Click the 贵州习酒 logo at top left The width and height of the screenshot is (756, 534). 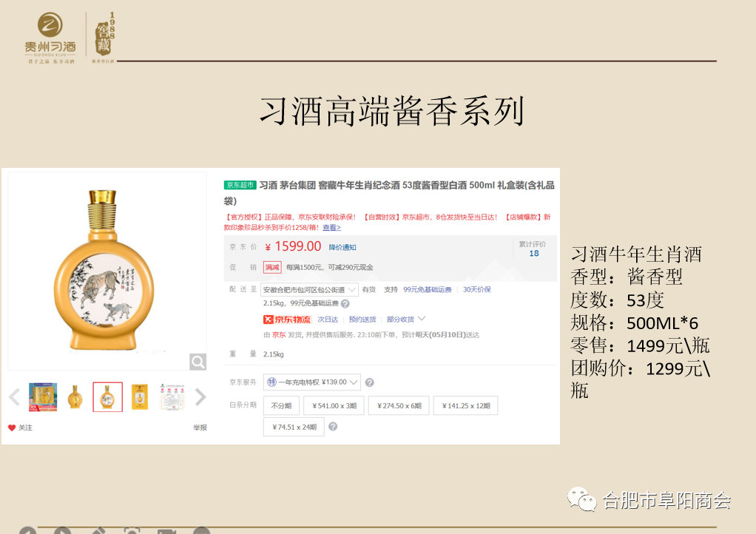50,38
